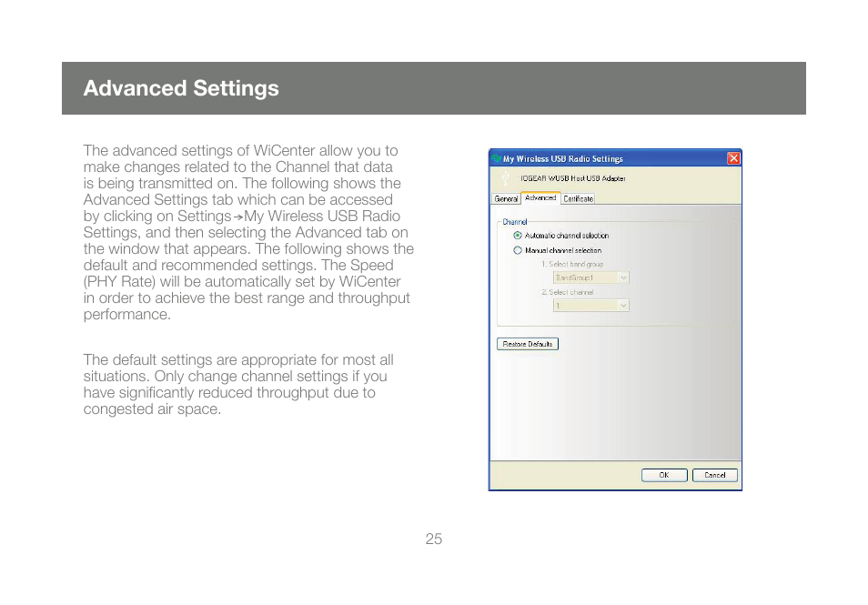Click the green title bar app icon
Image resolution: width=868 pixels, height=605 pixels.
point(496,158)
